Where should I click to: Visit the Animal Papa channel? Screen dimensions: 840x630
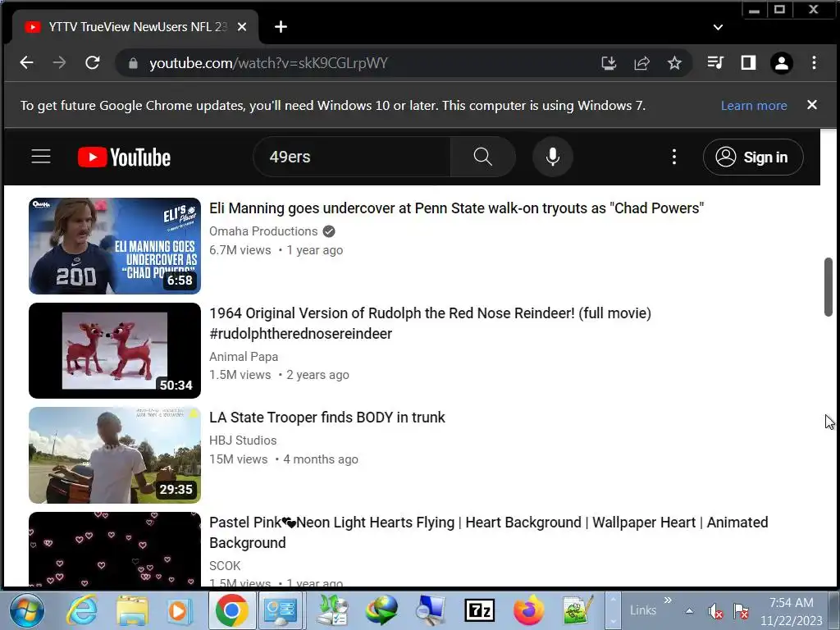point(244,357)
